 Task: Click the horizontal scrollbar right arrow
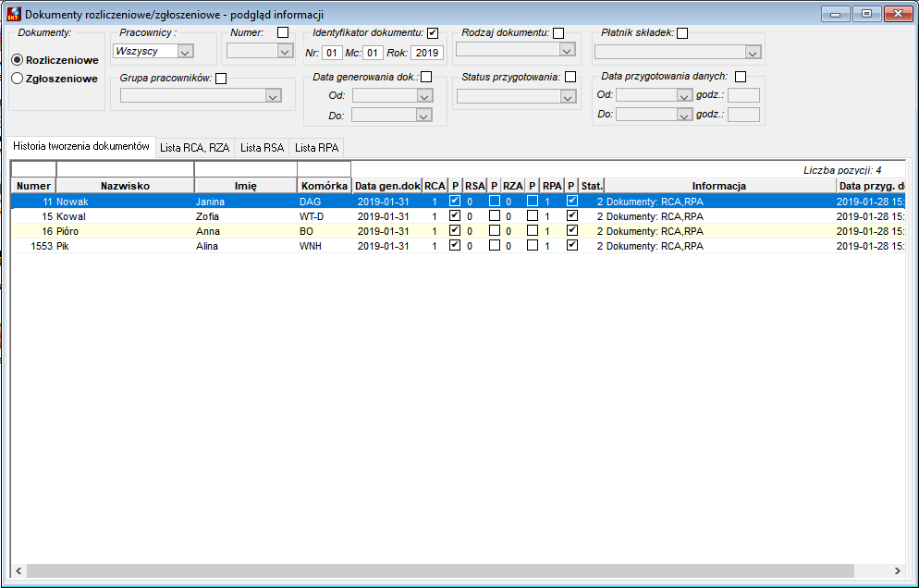(x=897, y=570)
